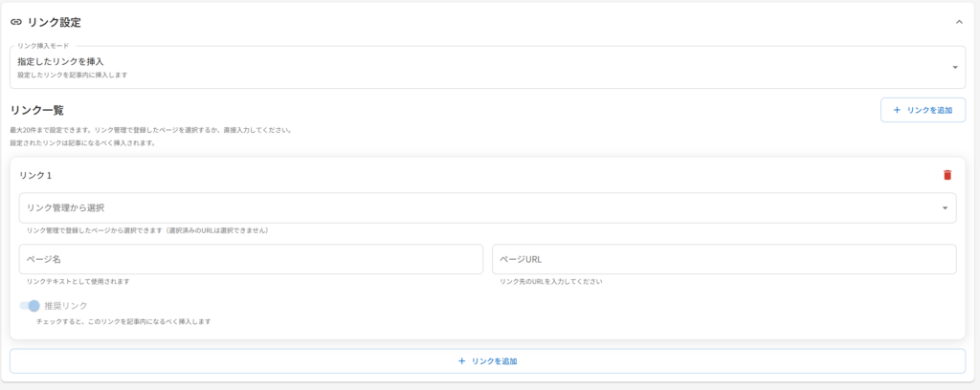Click the リンク先のURLを入力してください helper text
Screen dimensions: 980x390
click(551, 282)
